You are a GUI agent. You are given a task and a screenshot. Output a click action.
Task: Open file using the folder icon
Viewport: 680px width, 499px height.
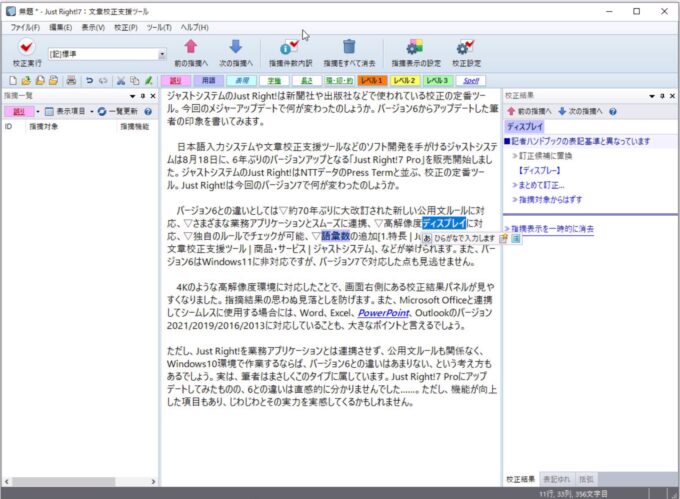click(26, 81)
